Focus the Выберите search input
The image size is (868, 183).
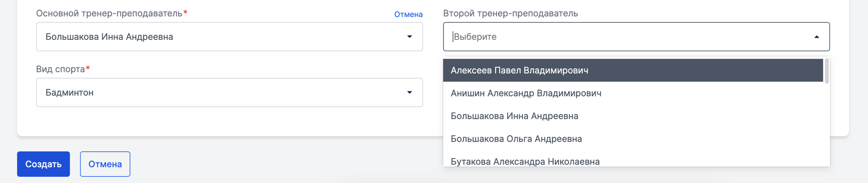(x=628, y=37)
